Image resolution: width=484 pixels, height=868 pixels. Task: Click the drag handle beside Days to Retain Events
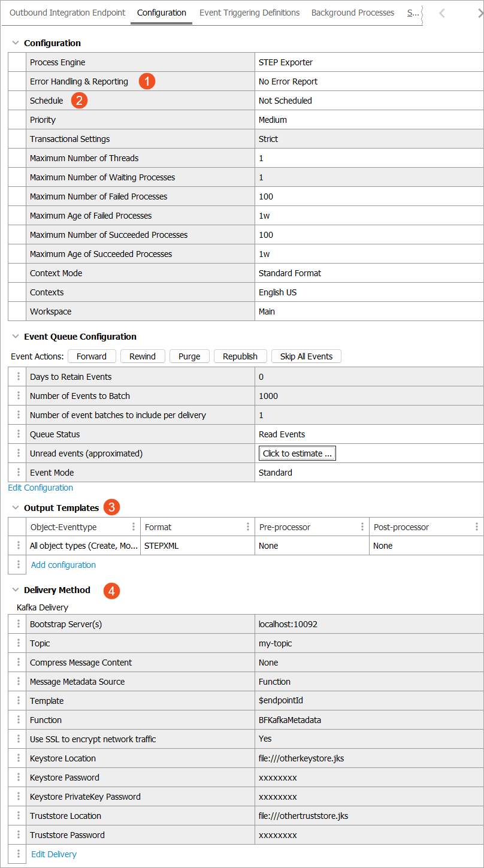pyautogui.click(x=18, y=377)
